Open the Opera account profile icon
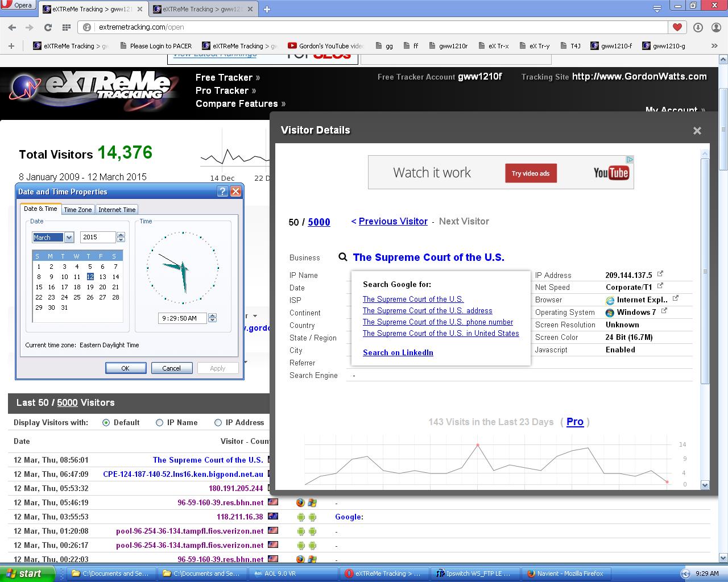This screenshot has height=582, width=728. click(x=716, y=27)
